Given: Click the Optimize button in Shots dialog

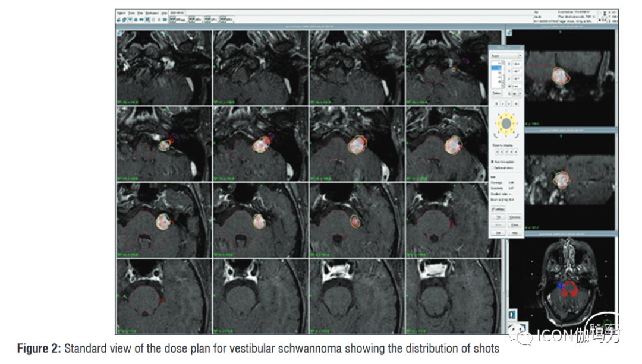Looking at the screenshot, I should point(515,217).
